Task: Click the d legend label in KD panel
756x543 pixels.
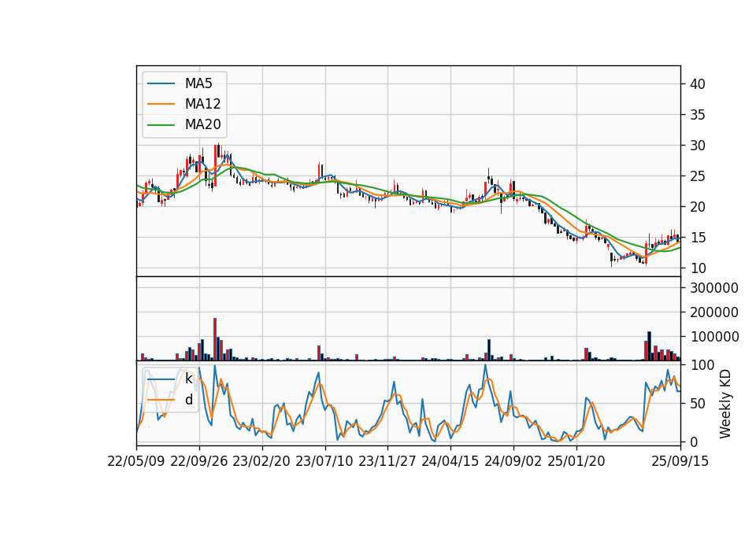Action: point(188,400)
